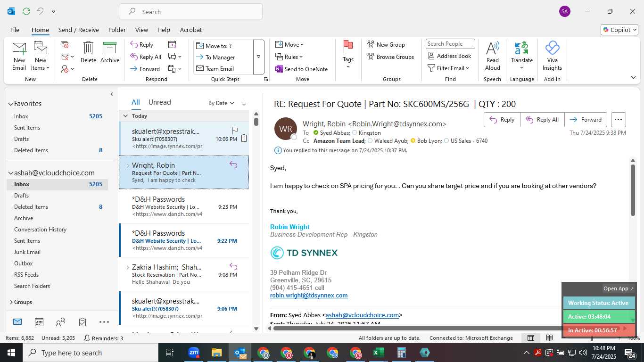Click the Send/Receive All Folders icon
Image resolution: width=644 pixels, height=362 pixels.
tap(26, 11)
